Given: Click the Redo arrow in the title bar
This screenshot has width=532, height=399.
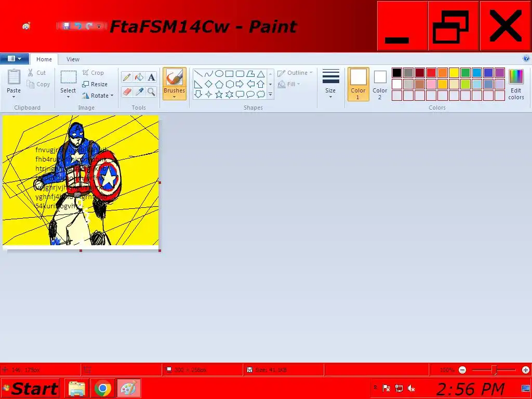Looking at the screenshot, I should (89, 26).
